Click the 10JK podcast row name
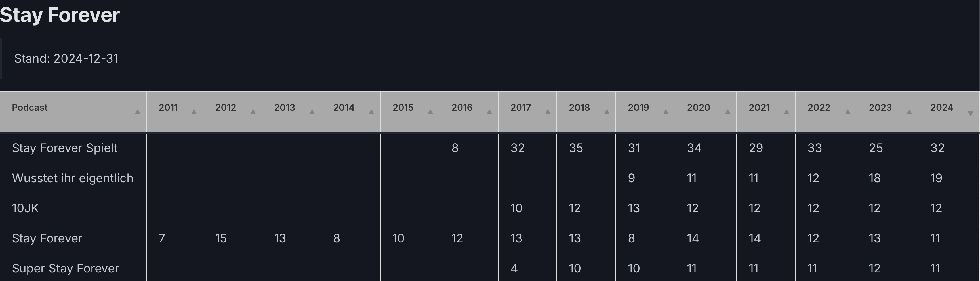This screenshot has width=980, height=281. pos(25,208)
